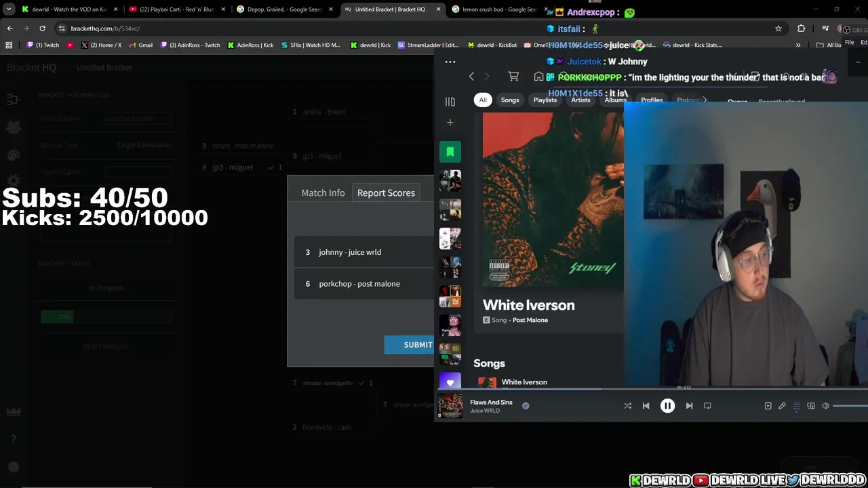Seek within the Spotify song progress bar
The width and height of the screenshot is (868, 488).
651,389
